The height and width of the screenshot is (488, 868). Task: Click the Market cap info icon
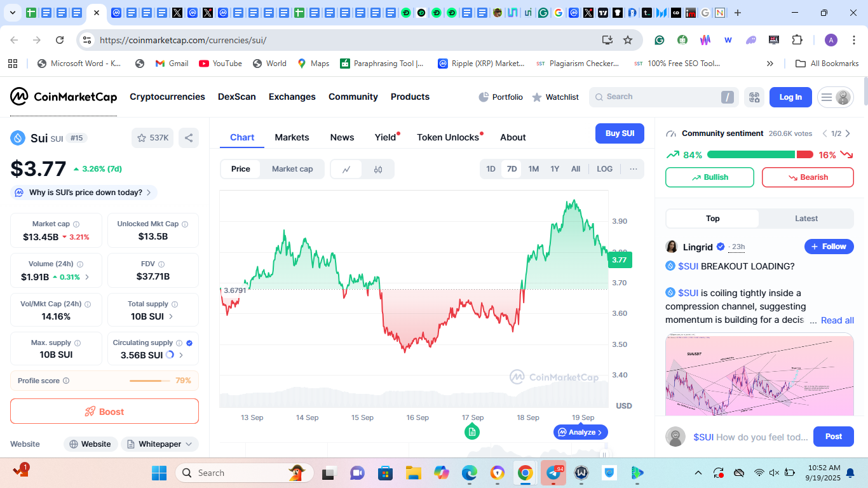point(76,224)
